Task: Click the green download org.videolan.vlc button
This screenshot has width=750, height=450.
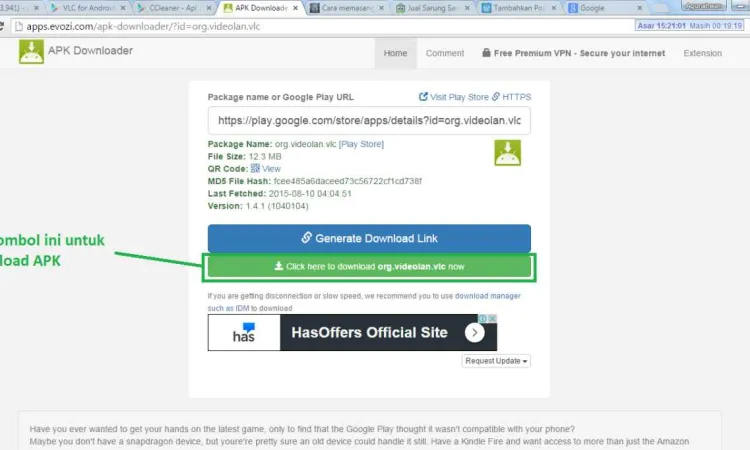Action: point(369,267)
